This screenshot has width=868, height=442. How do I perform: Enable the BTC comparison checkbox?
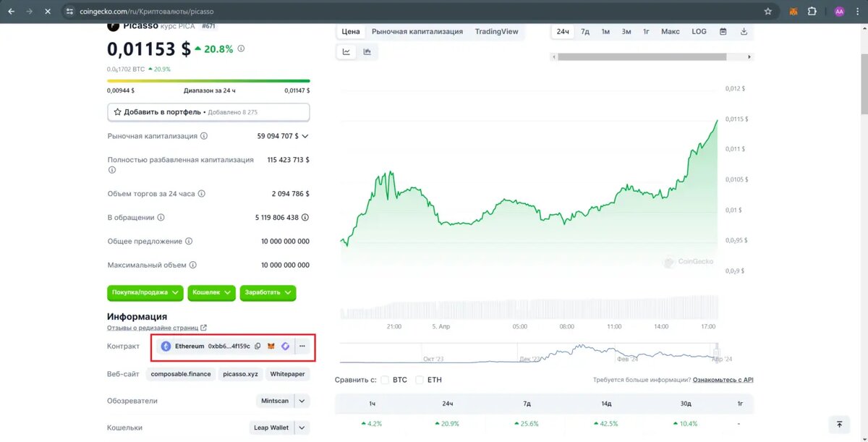(x=385, y=380)
